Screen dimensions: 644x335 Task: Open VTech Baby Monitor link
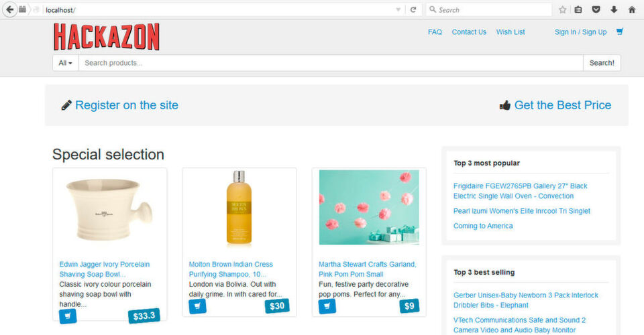click(x=519, y=325)
